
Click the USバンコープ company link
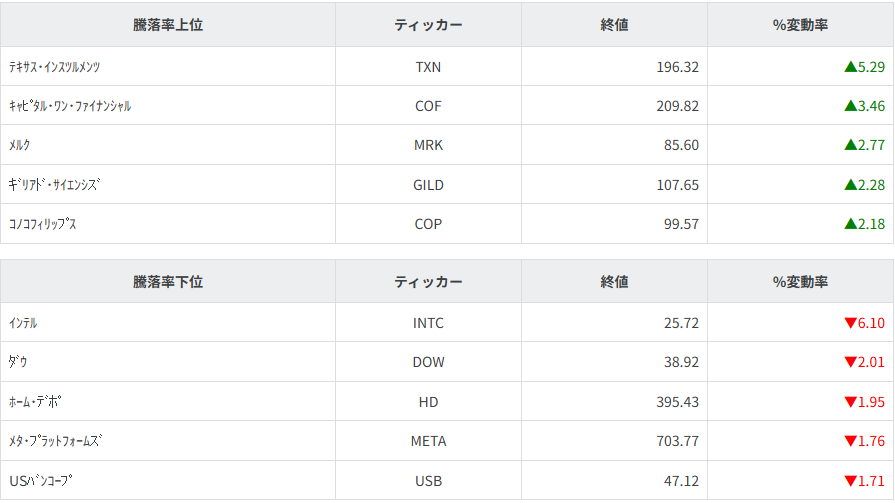[x=40, y=481]
